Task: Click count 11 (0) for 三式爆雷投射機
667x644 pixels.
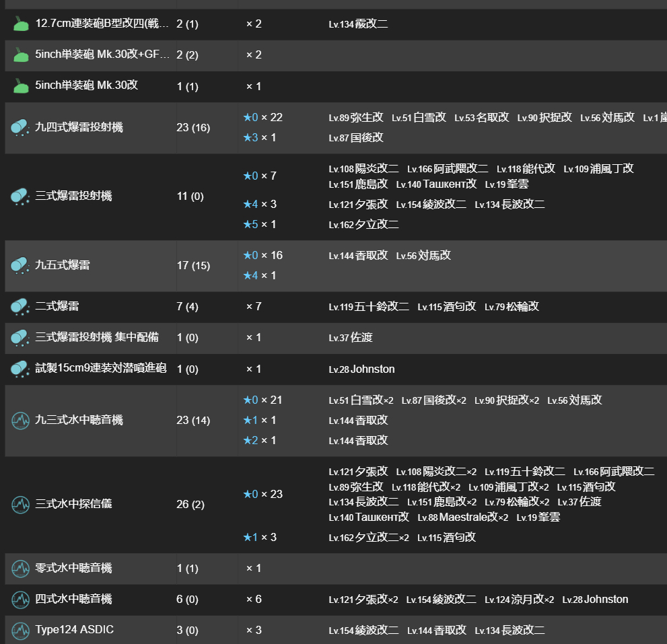Action: tap(190, 196)
